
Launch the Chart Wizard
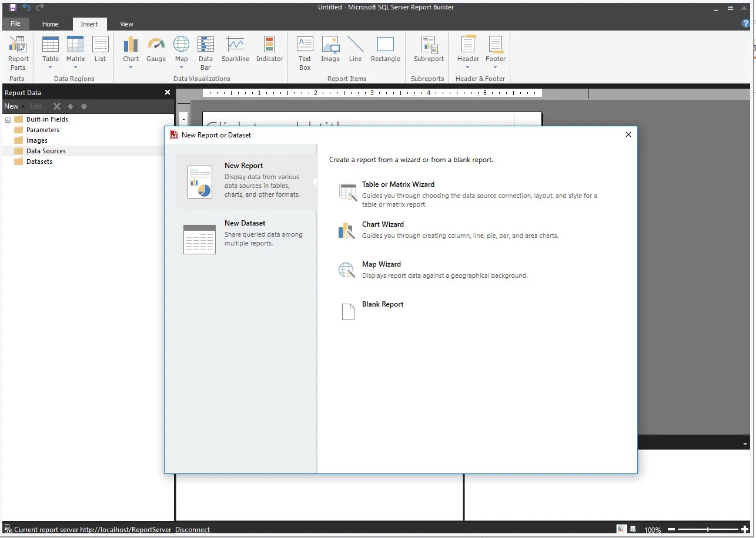coord(448,230)
